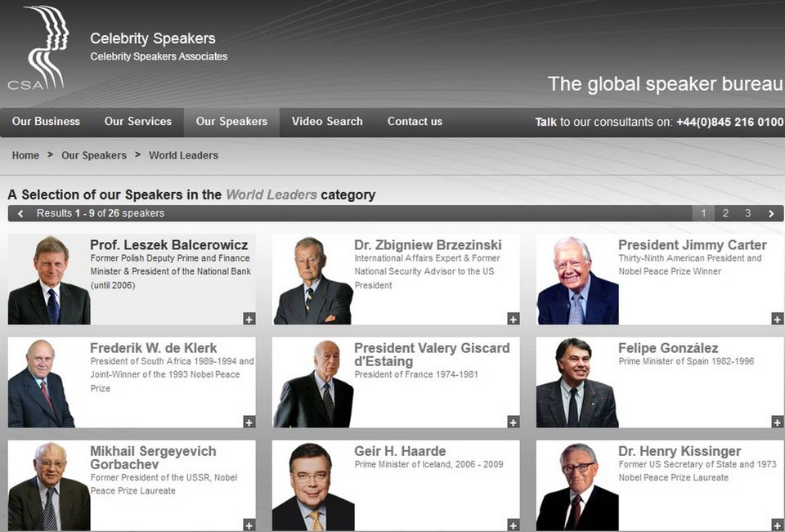The image size is (785, 532).
Task: Click the photo on the Geir H. Haarde card
Action: point(312,487)
